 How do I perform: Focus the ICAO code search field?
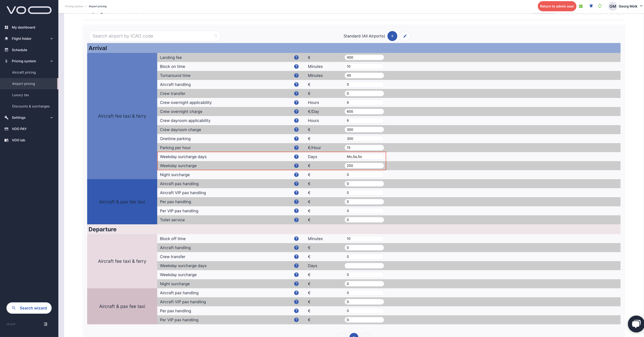[155, 36]
